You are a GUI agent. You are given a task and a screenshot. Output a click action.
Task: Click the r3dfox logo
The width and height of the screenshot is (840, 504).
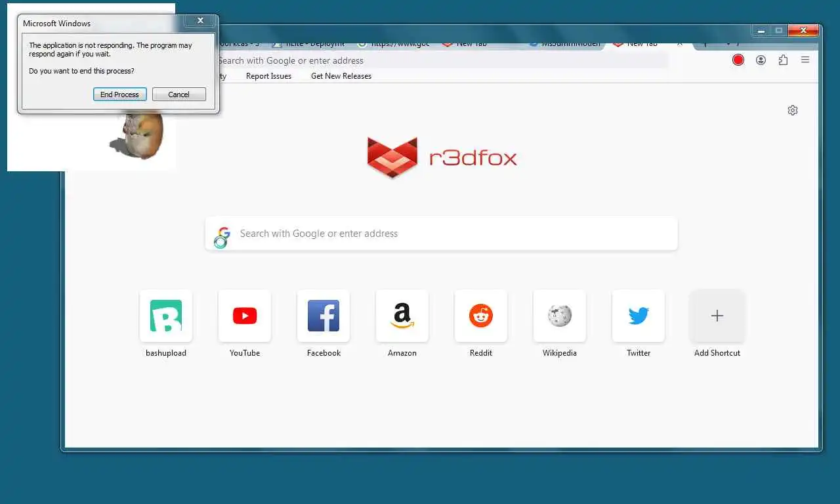[442, 157]
